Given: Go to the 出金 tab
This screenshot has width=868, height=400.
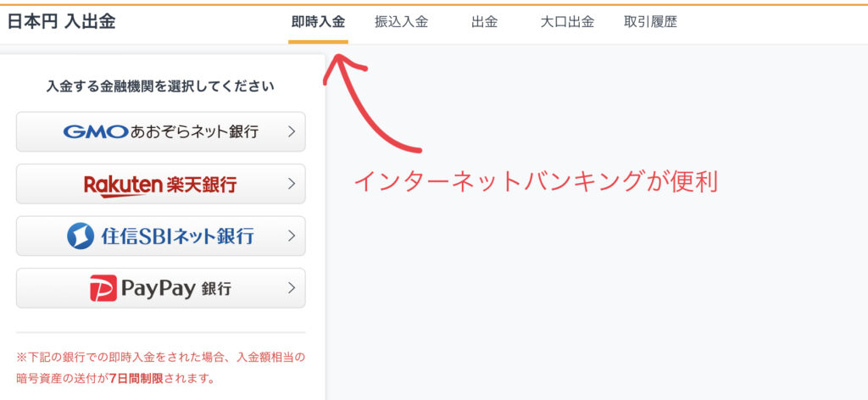Looking at the screenshot, I should pos(484,22).
